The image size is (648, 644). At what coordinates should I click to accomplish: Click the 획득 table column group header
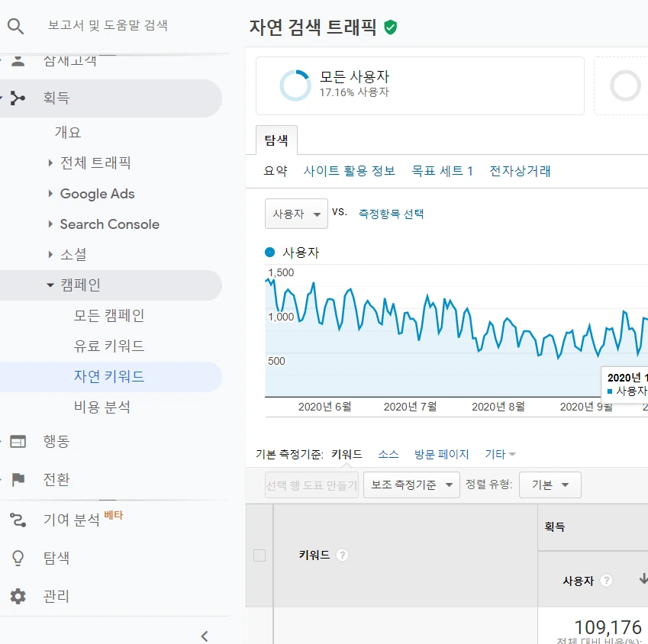(555, 526)
